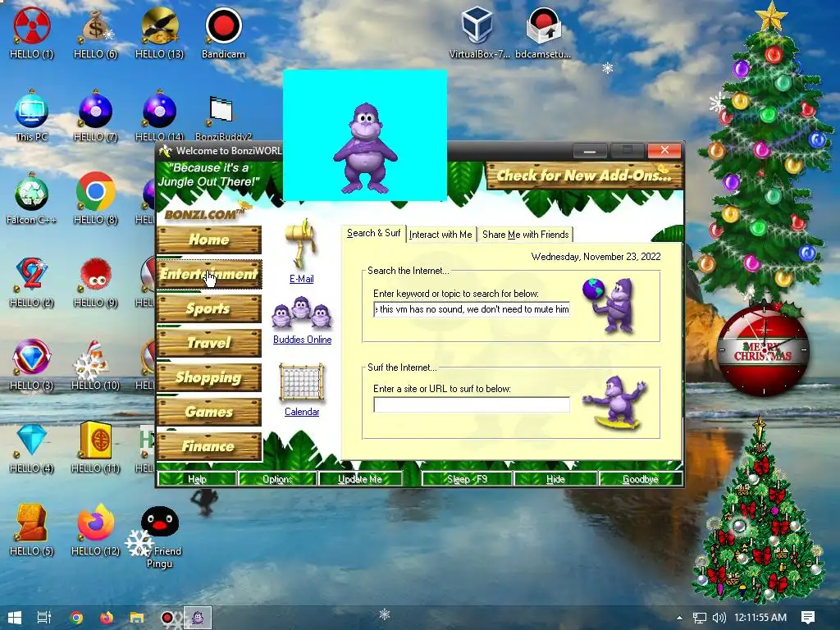Viewport: 840px width, 630px height.
Task: Click the Merry Christmas clock widget
Action: tap(764, 349)
